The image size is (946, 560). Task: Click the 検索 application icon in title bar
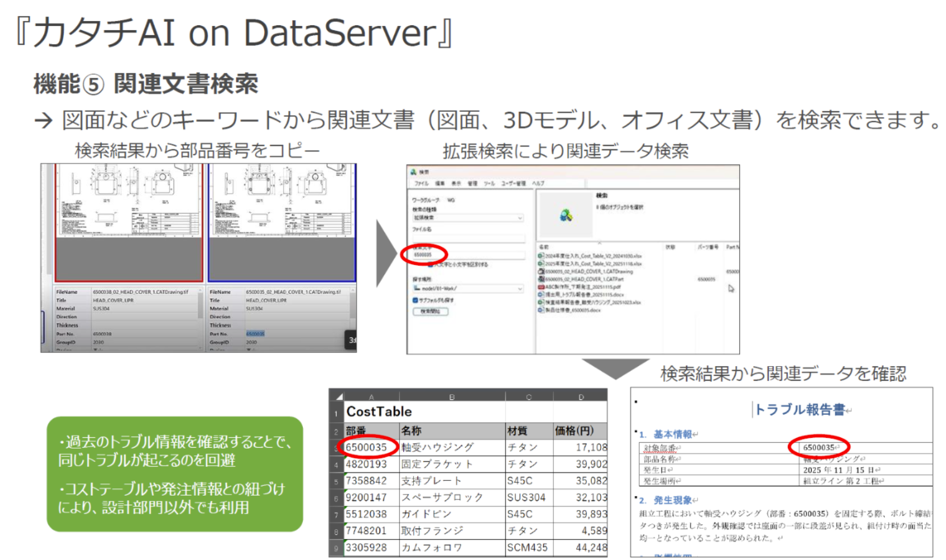[x=412, y=171]
